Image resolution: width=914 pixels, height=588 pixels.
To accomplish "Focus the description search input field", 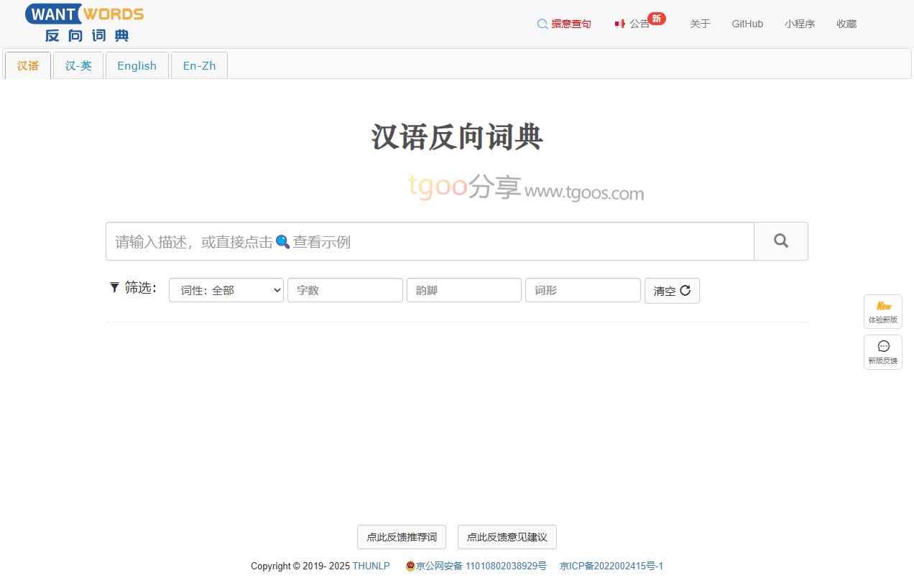I will point(429,241).
